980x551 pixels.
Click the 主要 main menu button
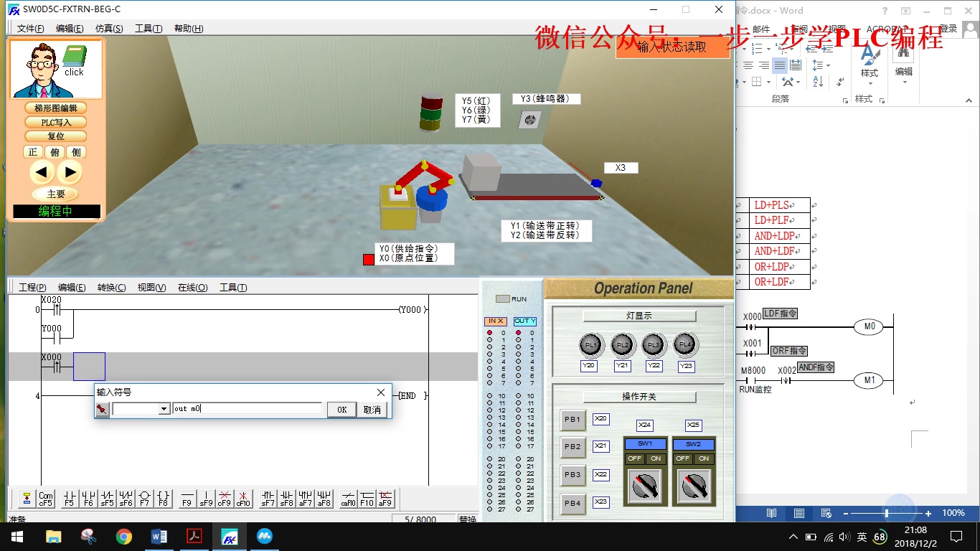[56, 194]
